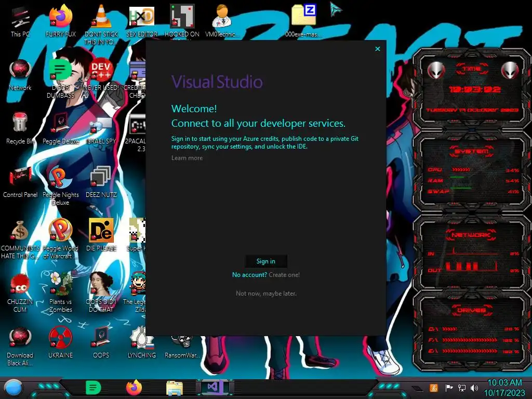The height and width of the screenshot is (399, 532).
Task: Click Create one! account link
Action: pyautogui.click(x=284, y=275)
